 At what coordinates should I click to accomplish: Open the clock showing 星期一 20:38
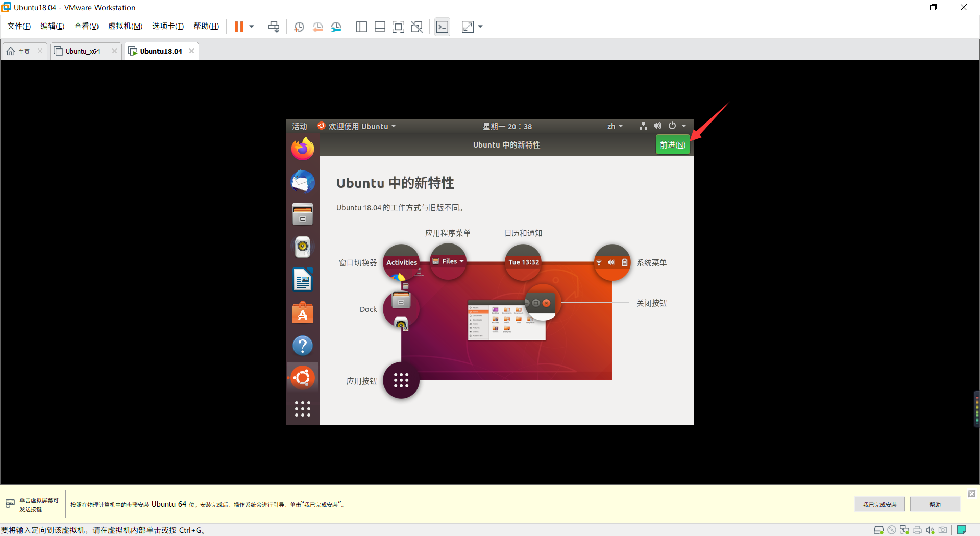507,126
